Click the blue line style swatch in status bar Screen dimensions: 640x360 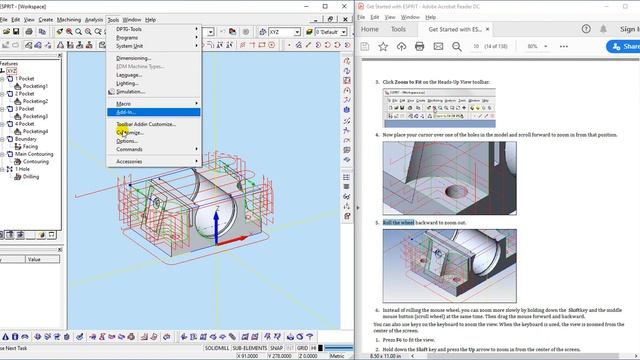click(x=339, y=348)
